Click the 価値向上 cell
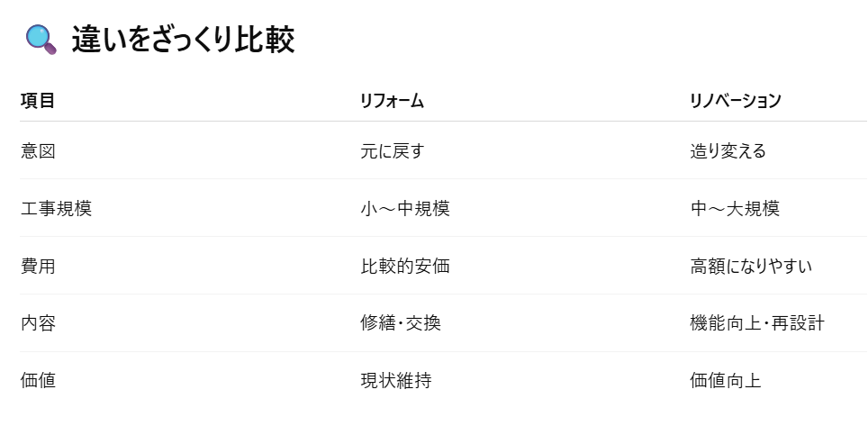Viewport: 868px width, 435px height. (725, 380)
